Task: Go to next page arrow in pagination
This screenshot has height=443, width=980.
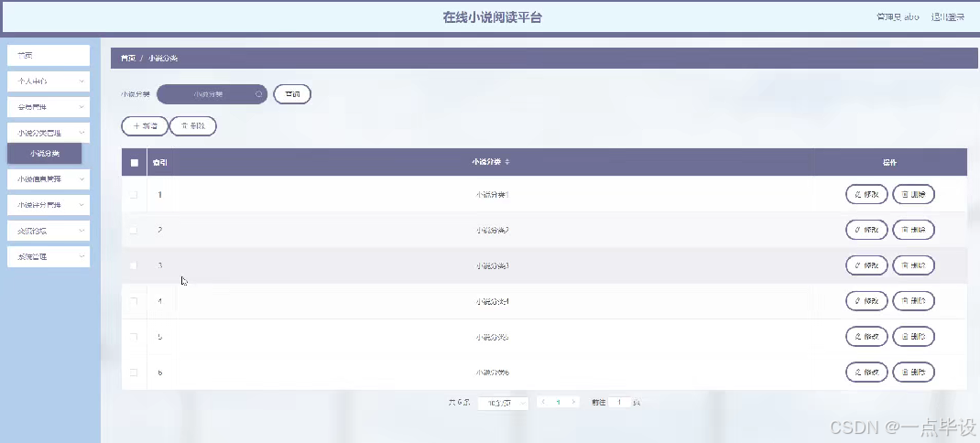Action: (573, 403)
